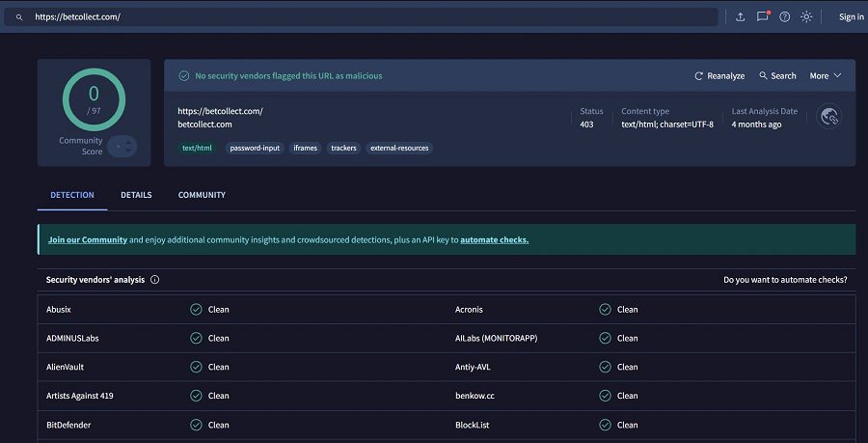Click the BitDefender clean check icon

click(196, 426)
